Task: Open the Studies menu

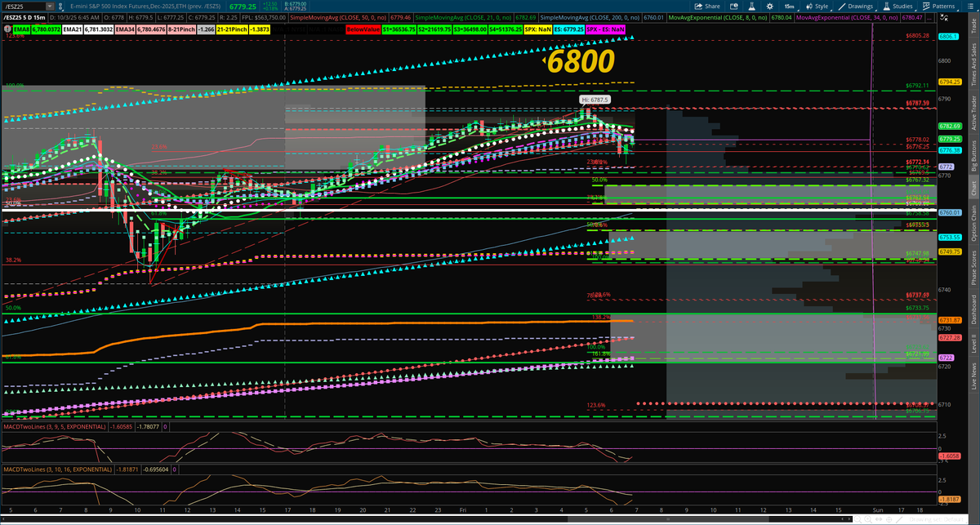Action: 898,6
